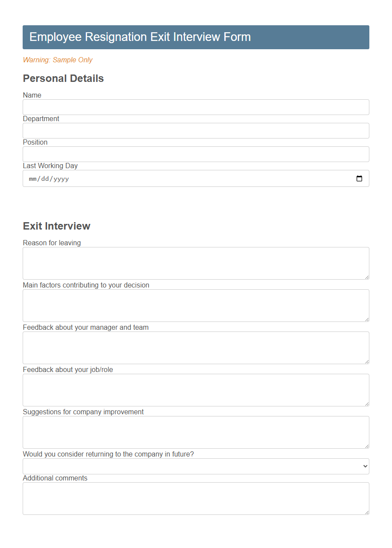392x548 pixels.
Task: Click inside the Name input field
Action: [x=196, y=107]
